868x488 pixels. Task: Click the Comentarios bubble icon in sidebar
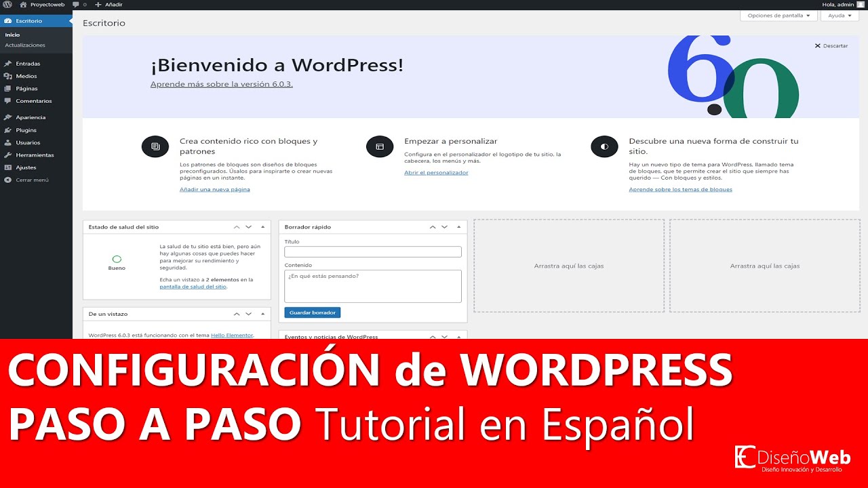[x=7, y=101]
